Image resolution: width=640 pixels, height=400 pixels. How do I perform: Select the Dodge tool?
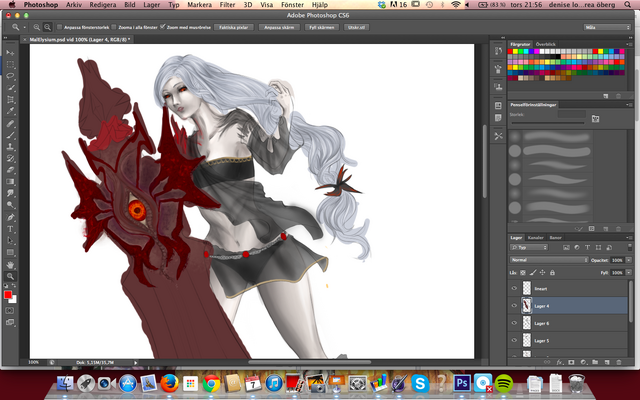(x=10, y=205)
